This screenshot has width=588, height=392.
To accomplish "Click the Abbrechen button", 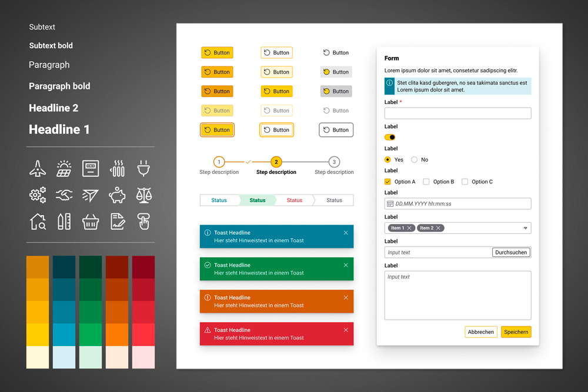I will pyautogui.click(x=481, y=332).
